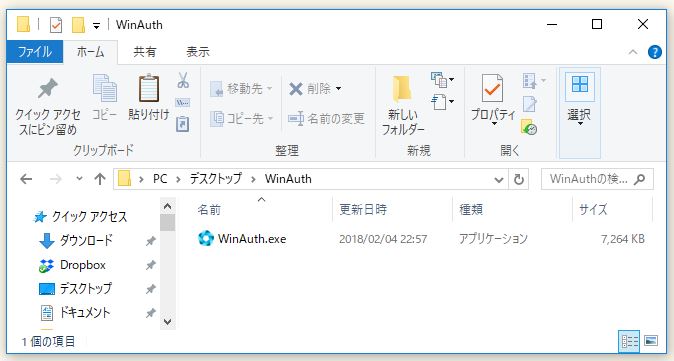The height and width of the screenshot is (361, 674).
Task: Click navigation pane scroll up arrow
Action: [168, 207]
